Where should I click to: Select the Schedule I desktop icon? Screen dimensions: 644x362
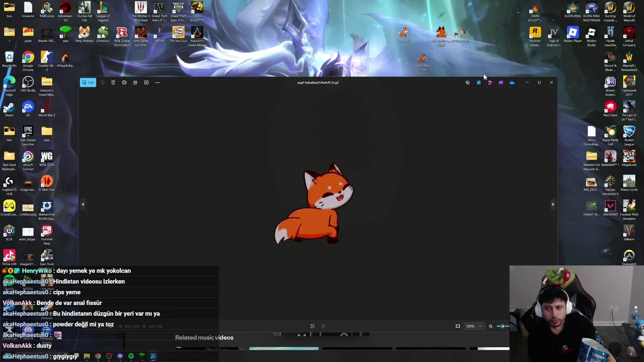[x=103, y=35]
